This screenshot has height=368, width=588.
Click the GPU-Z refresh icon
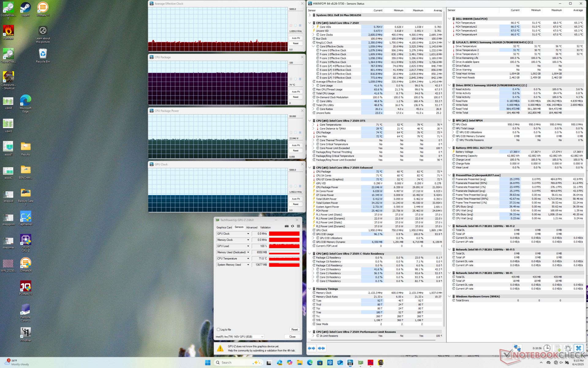(x=292, y=226)
